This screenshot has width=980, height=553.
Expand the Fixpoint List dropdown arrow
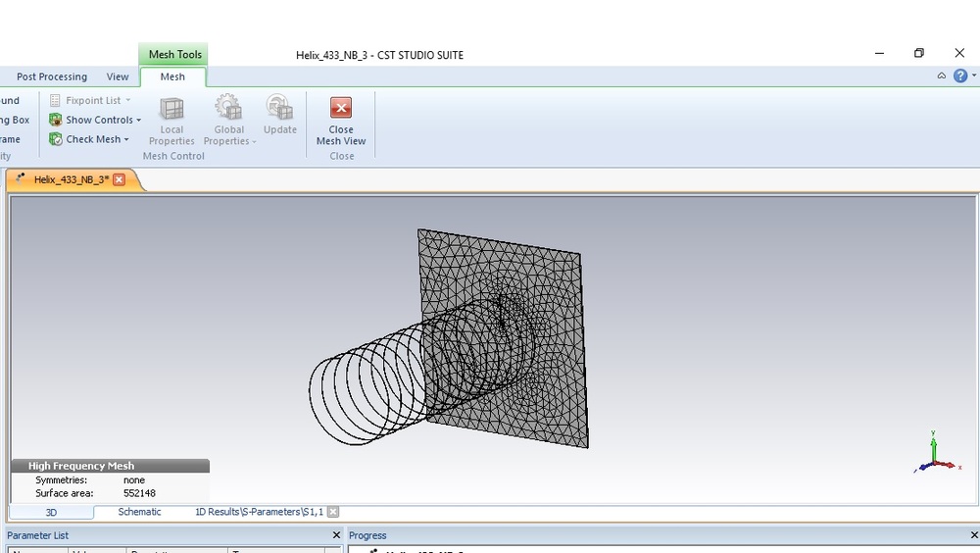point(128,100)
